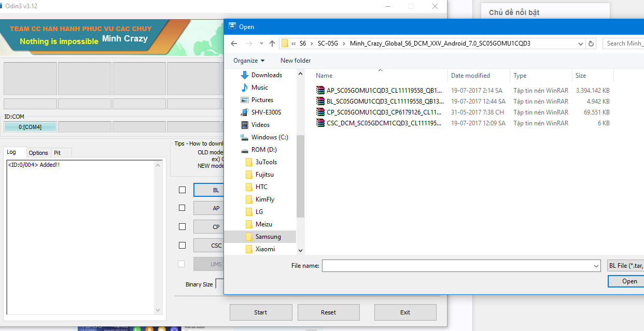This screenshot has width=644, height=331.
Task: Tick the CSC checkbox in Odin
Action: 182,245
